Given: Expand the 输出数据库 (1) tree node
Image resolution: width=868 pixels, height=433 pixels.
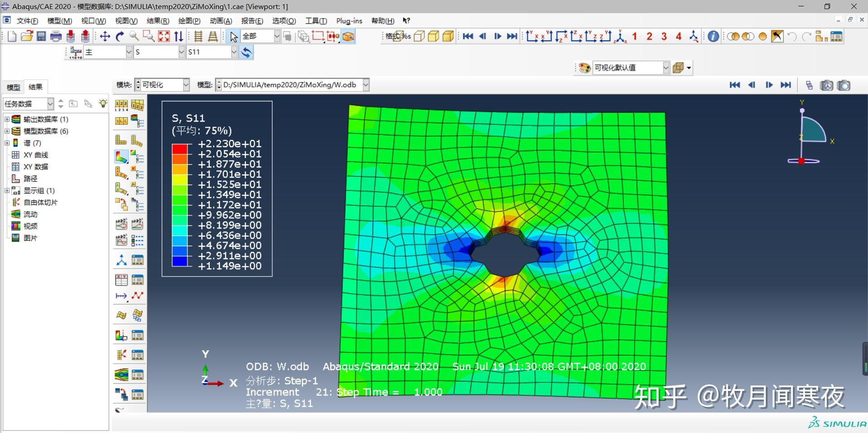Looking at the screenshot, I should 7,119.
